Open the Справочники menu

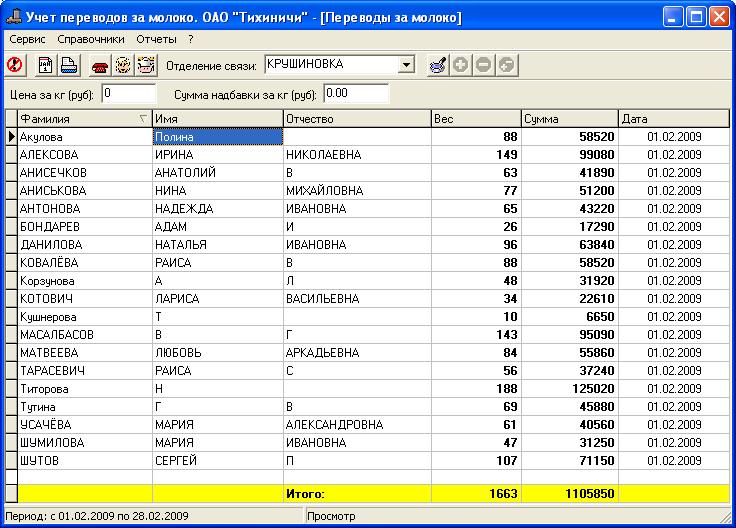coord(91,39)
